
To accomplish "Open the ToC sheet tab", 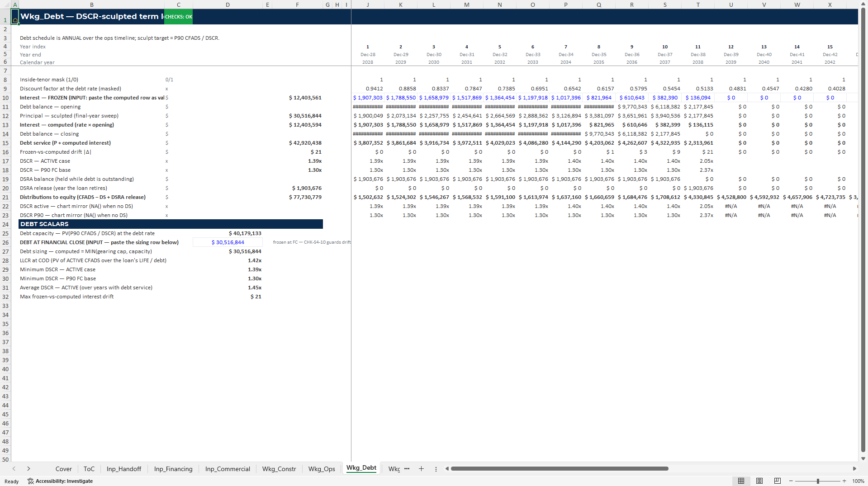I will (x=89, y=469).
